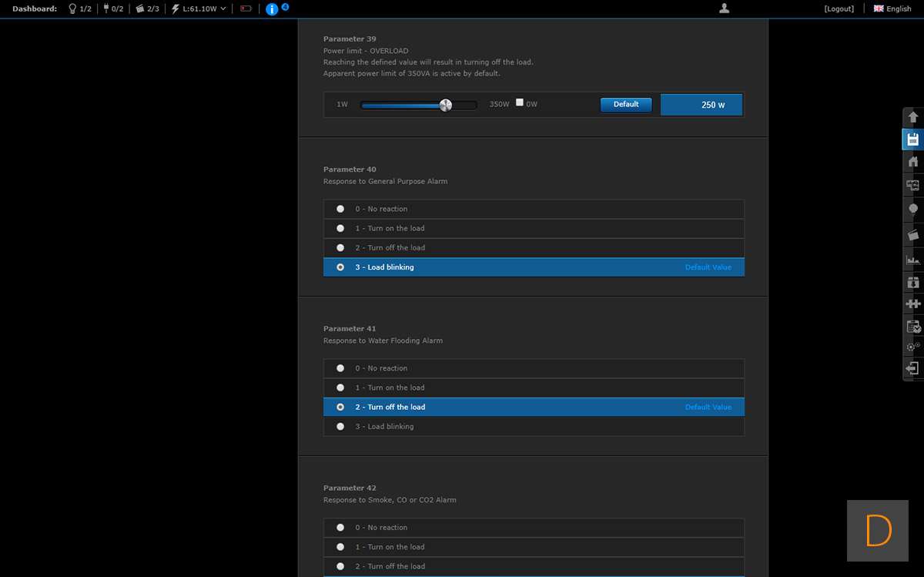This screenshot has width=924, height=577.
Task: Click the user profile icon in top bar
Action: pos(724,8)
